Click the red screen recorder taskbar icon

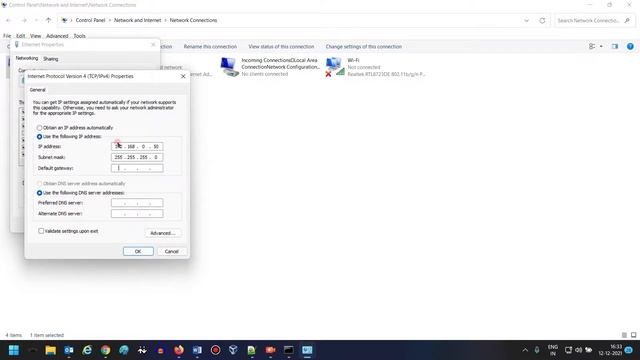[216, 350]
